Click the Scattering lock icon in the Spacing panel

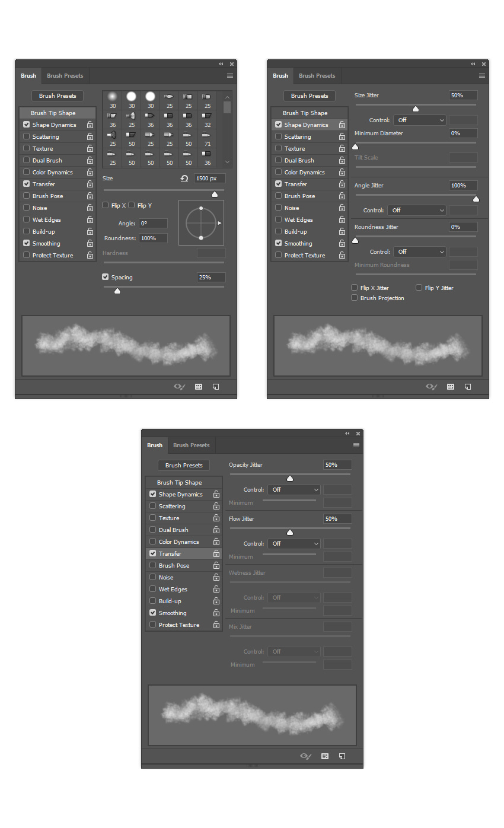coord(90,137)
